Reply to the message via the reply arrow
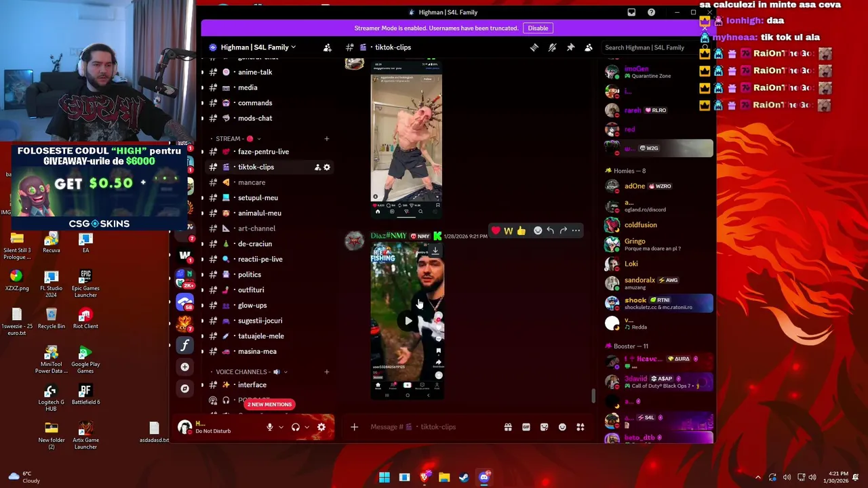 point(551,230)
